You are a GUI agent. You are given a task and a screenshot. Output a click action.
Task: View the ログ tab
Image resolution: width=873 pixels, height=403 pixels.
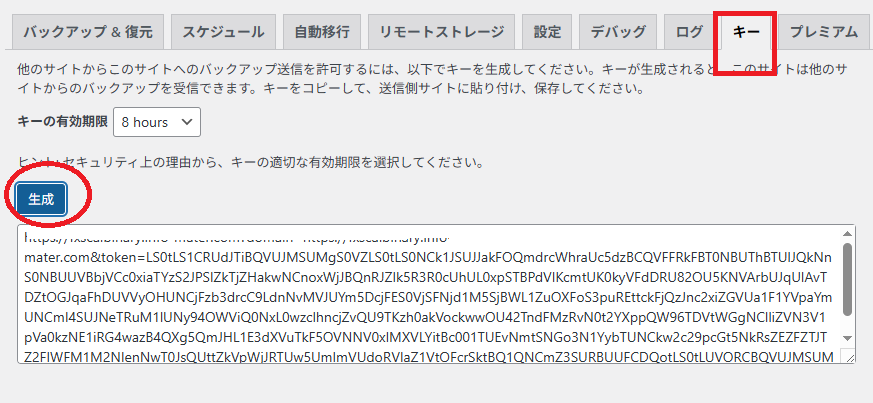(x=689, y=32)
